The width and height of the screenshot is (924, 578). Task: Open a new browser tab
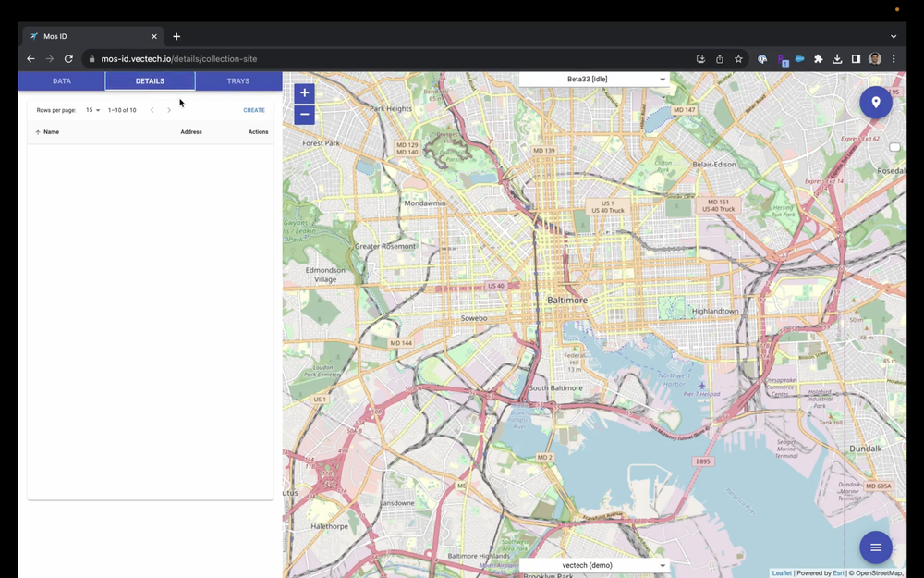(176, 37)
